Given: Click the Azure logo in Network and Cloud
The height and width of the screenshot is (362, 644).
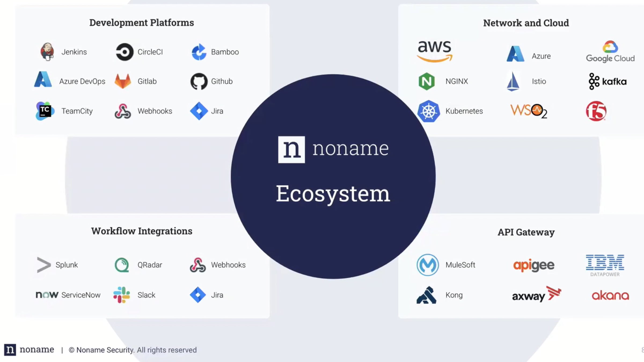Looking at the screenshot, I should (515, 54).
